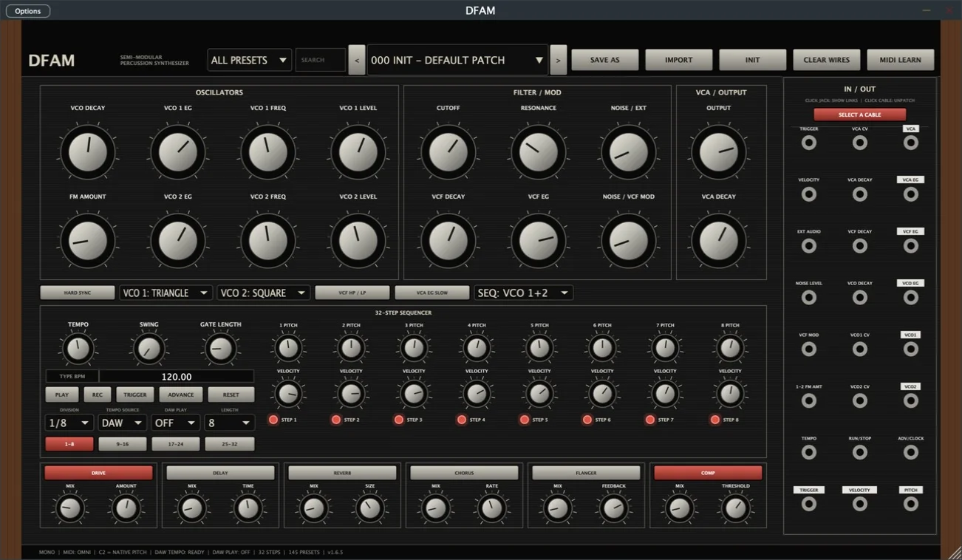Click the VELOCITY input patch jack at top
This screenshot has height=560, width=962.
[x=809, y=194]
